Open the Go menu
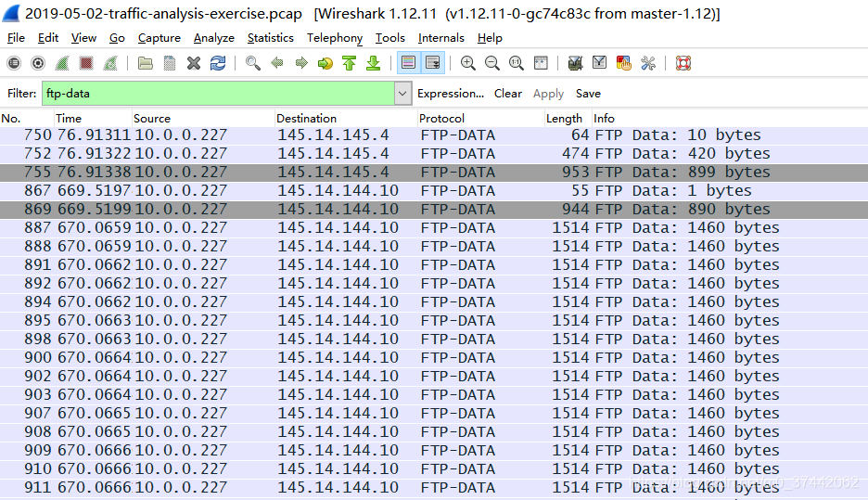Screen dimensions: 868x500 point(117,38)
